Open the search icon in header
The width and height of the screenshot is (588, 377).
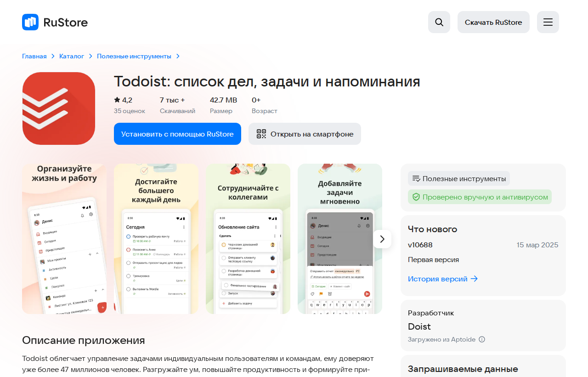tap(439, 22)
